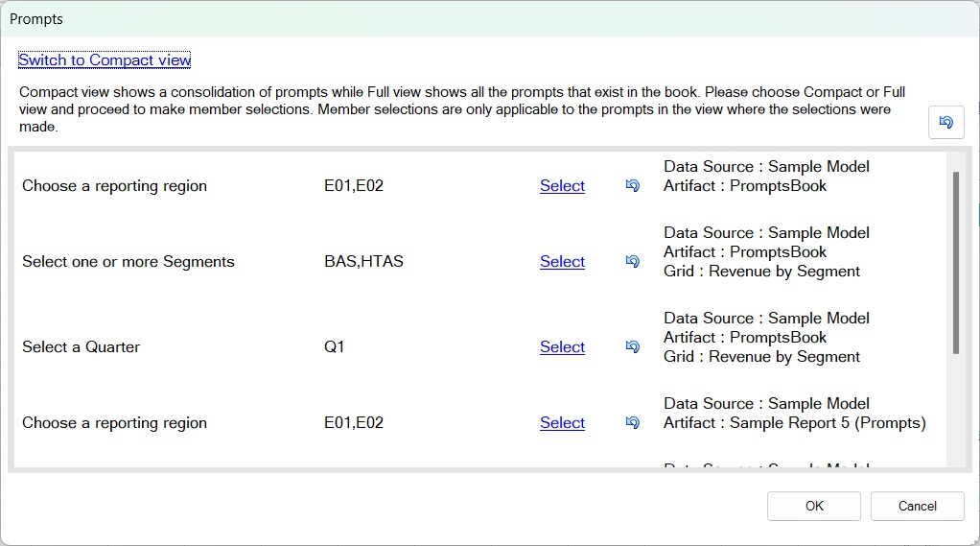
Task: Switch to Compact view
Action: point(105,59)
